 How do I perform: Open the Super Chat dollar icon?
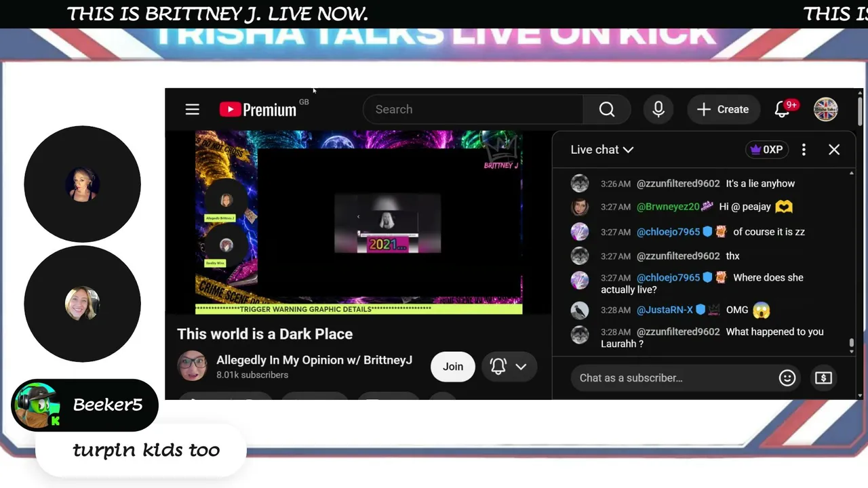(823, 378)
